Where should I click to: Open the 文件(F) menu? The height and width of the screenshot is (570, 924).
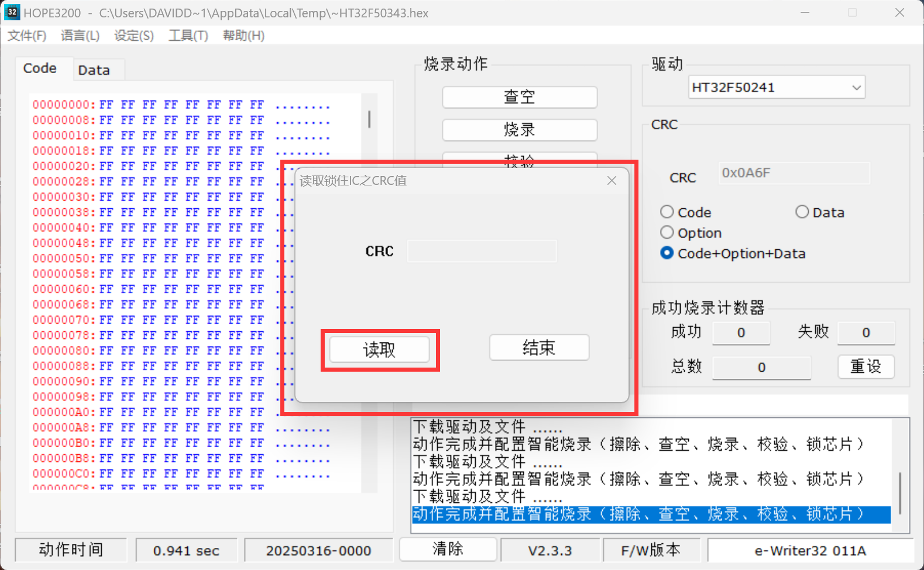click(27, 36)
